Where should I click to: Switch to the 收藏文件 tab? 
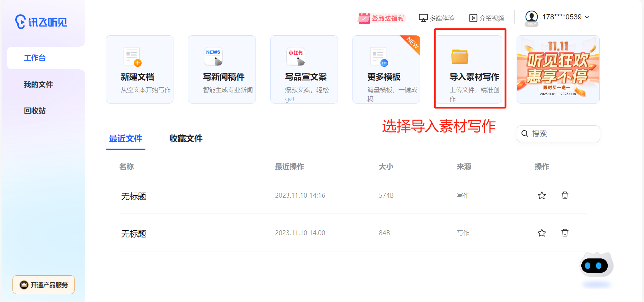click(186, 139)
